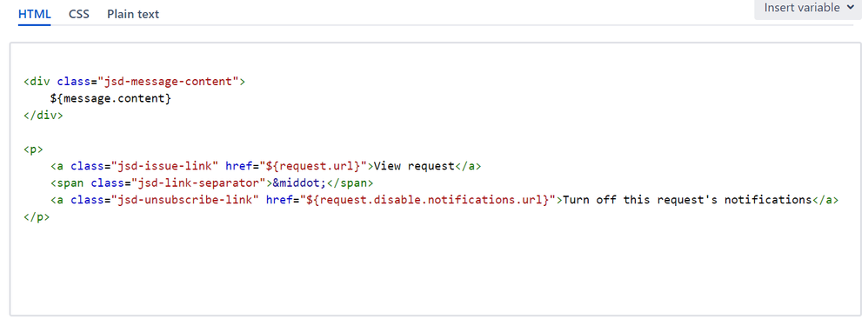Click the "jsd-message-content" class value
This screenshot has width=868, height=319.
click(x=168, y=82)
